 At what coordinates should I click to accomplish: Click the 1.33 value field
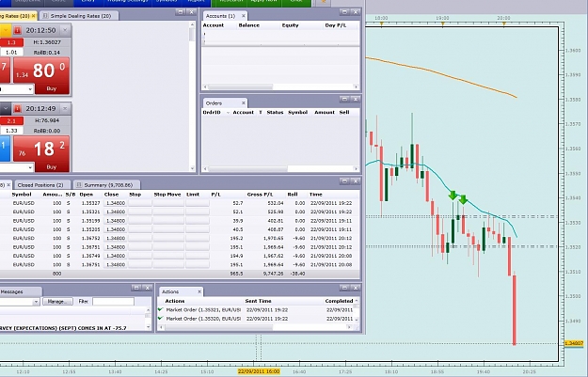coord(11,131)
